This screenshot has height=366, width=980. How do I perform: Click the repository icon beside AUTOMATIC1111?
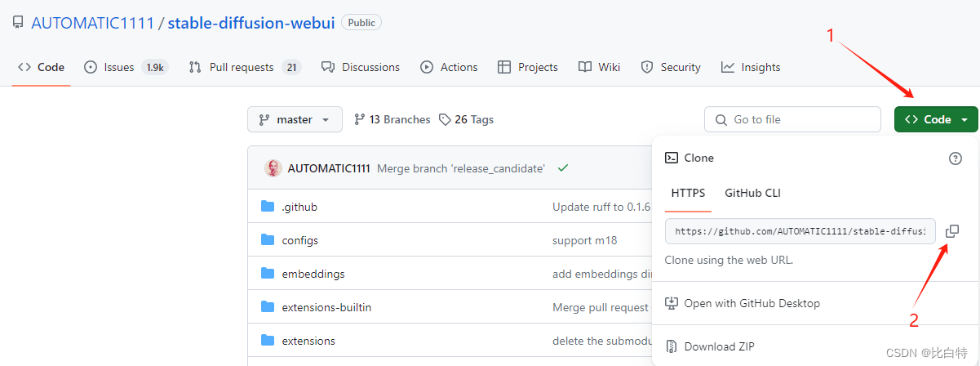(x=18, y=23)
